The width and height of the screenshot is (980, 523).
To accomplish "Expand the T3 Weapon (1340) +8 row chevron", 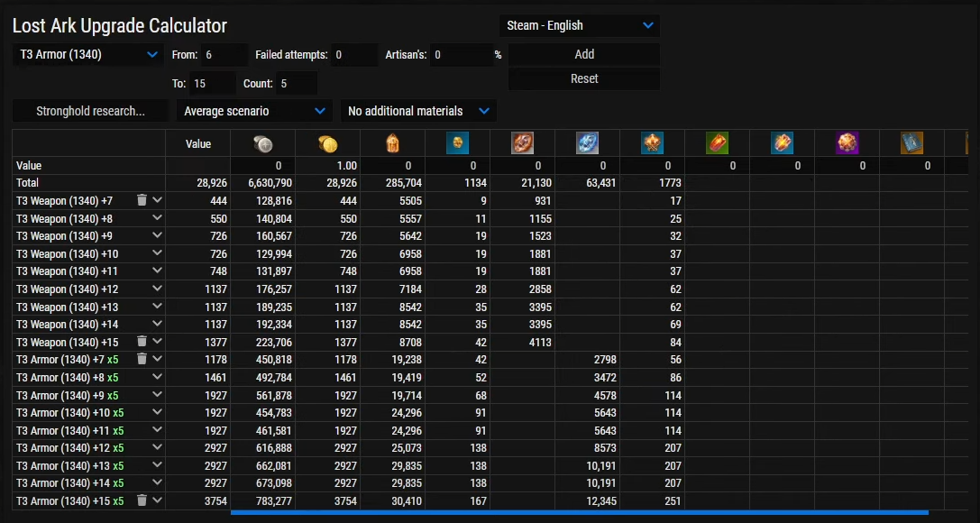I will (x=157, y=218).
